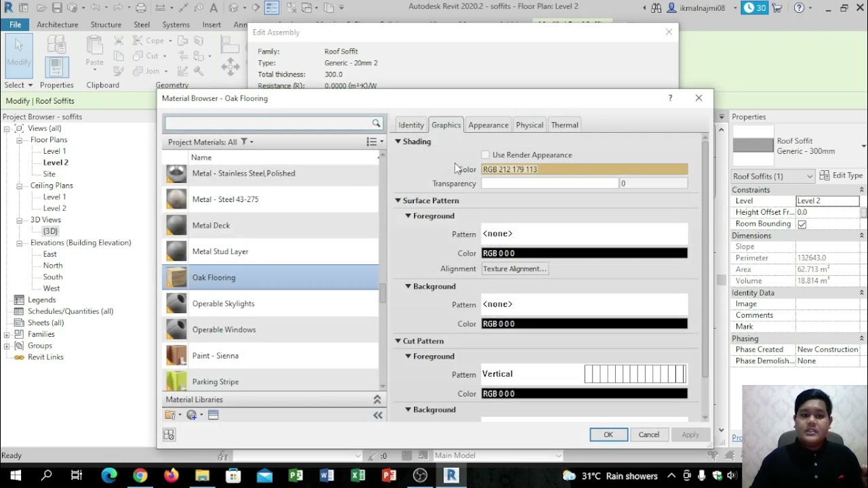
Task: Open Excel from the taskbar
Action: [x=357, y=476]
